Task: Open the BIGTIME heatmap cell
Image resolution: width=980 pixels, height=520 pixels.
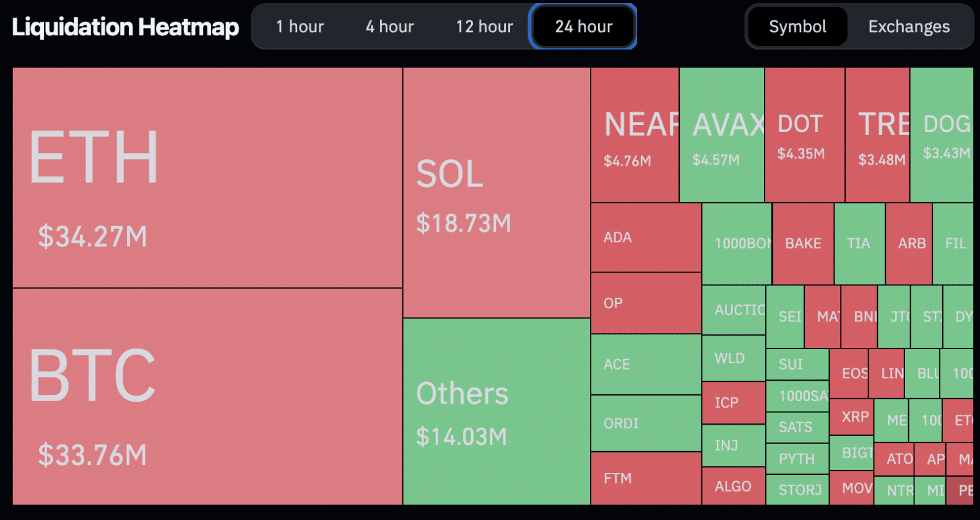Action: point(851,453)
